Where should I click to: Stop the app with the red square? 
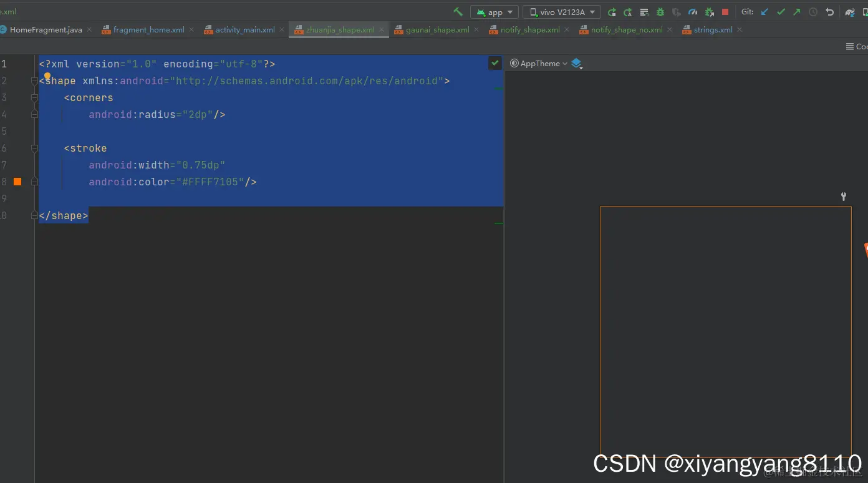click(725, 12)
